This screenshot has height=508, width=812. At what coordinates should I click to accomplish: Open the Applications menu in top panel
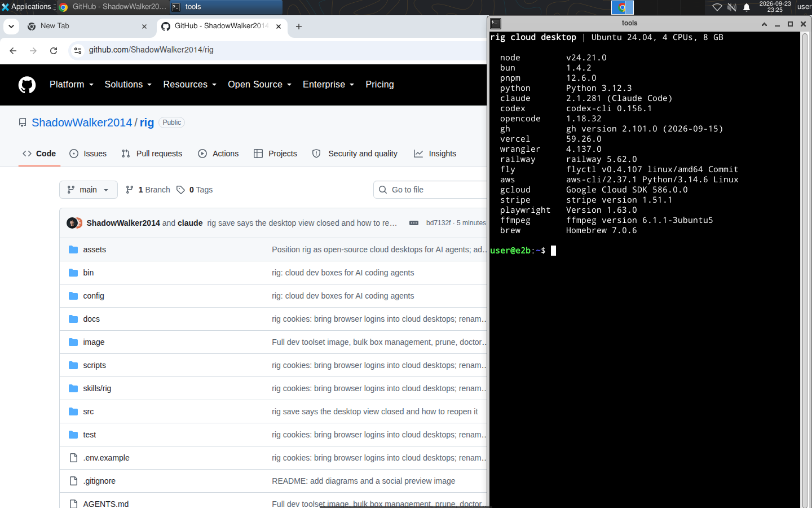point(27,7)
